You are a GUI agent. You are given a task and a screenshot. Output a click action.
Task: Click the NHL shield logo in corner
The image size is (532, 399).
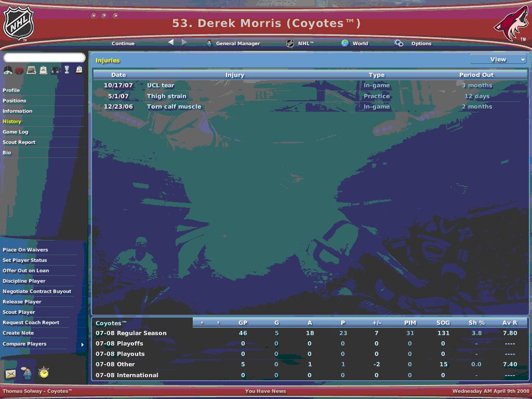[18, 23]
